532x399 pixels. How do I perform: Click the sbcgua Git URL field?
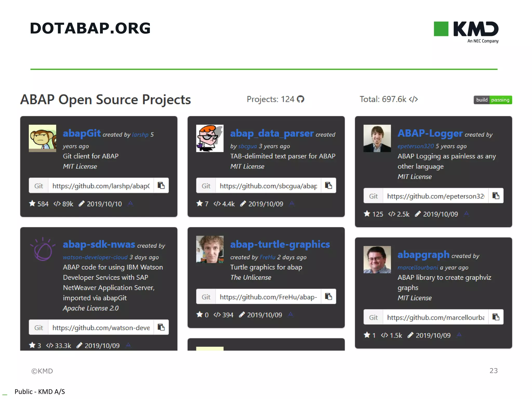[268, 185]
